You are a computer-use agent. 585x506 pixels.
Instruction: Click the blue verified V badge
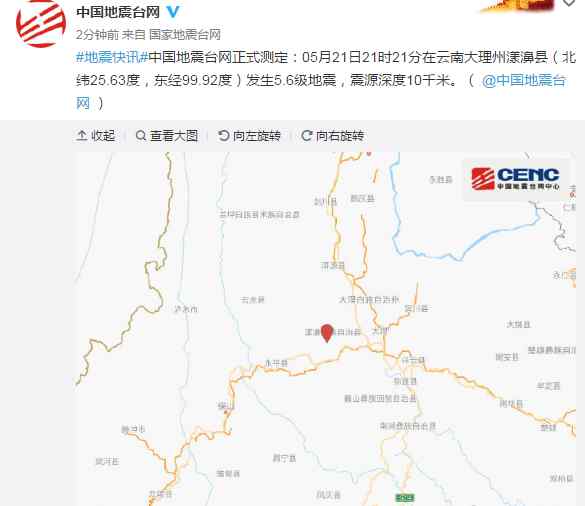173,12
